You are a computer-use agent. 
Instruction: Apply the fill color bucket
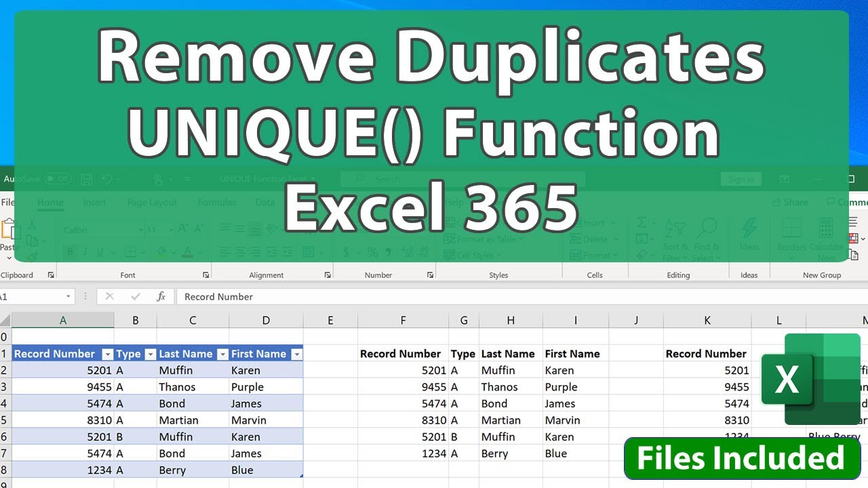click(x=161, y=252)
